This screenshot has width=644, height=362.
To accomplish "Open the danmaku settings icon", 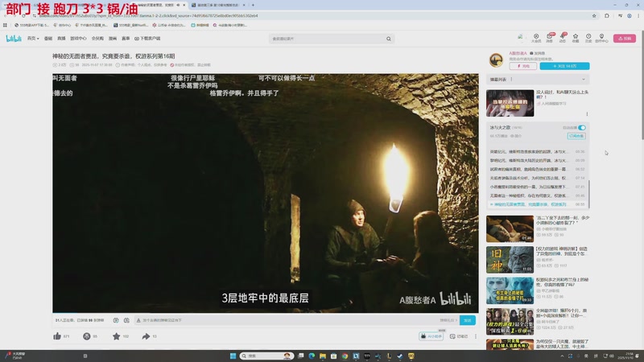I will click(126, 320).
